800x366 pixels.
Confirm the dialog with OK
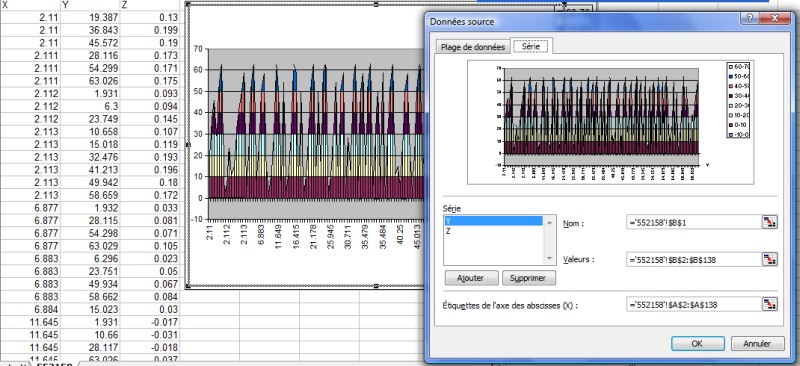(x=697, y=344)
